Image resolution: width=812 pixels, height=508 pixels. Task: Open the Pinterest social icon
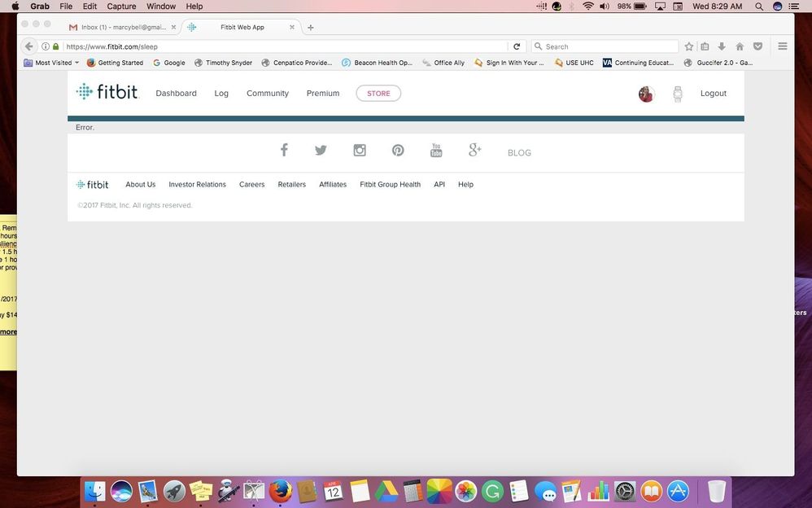point(398,151)
